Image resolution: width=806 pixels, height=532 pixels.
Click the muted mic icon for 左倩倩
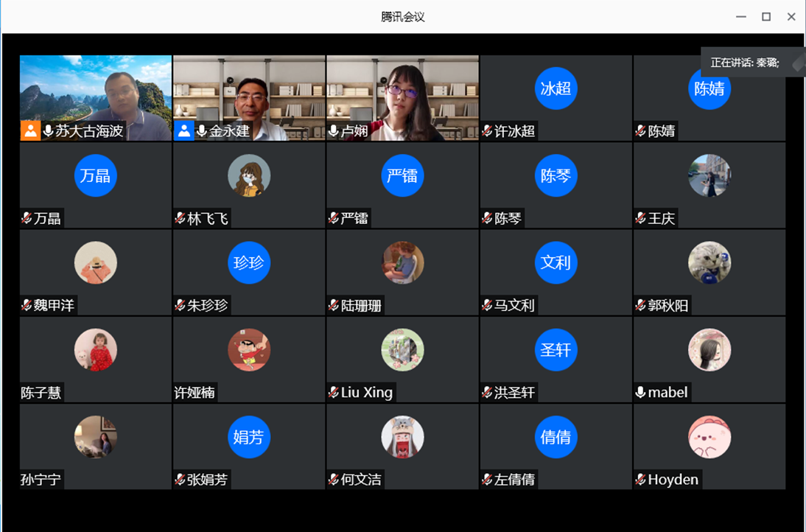point(487,480)
